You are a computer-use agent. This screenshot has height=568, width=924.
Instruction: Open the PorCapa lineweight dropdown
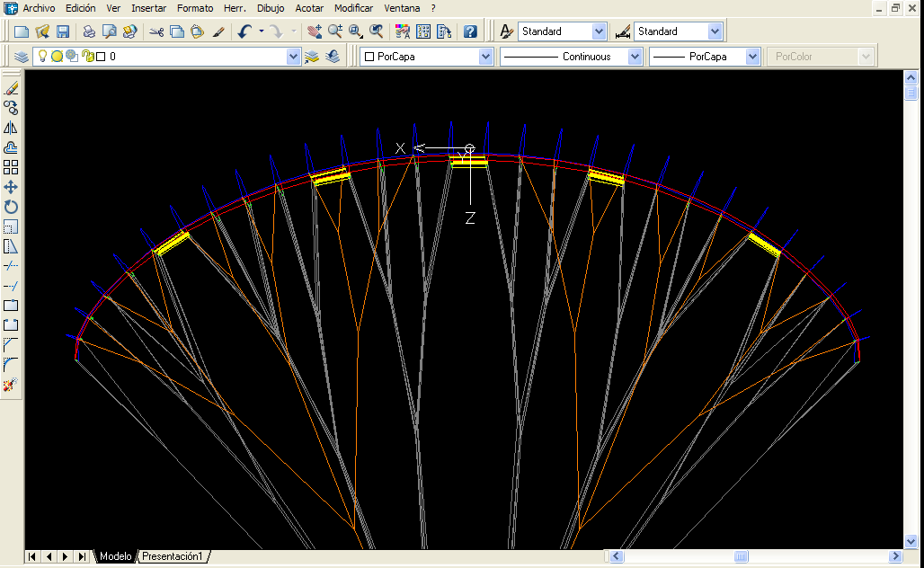(x=752, y=57)
